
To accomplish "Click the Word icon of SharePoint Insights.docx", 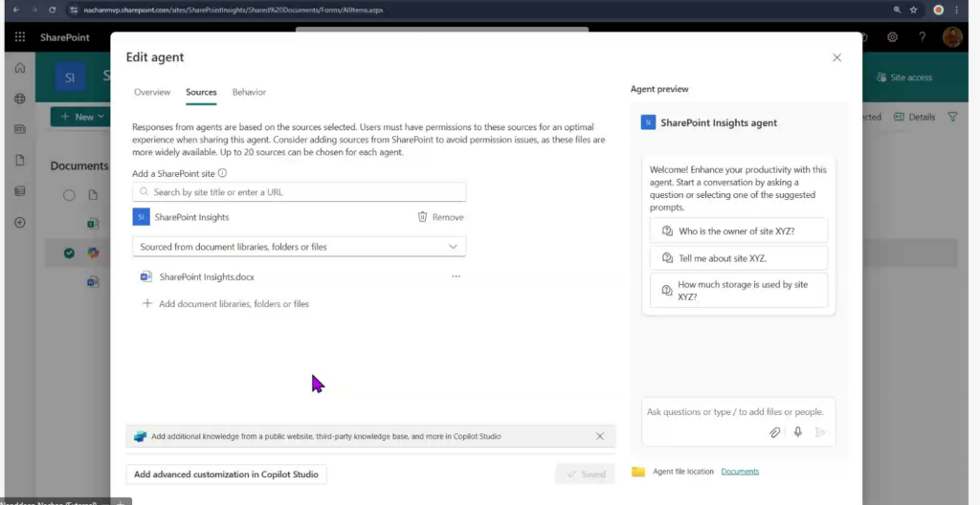I will point(146,276).
